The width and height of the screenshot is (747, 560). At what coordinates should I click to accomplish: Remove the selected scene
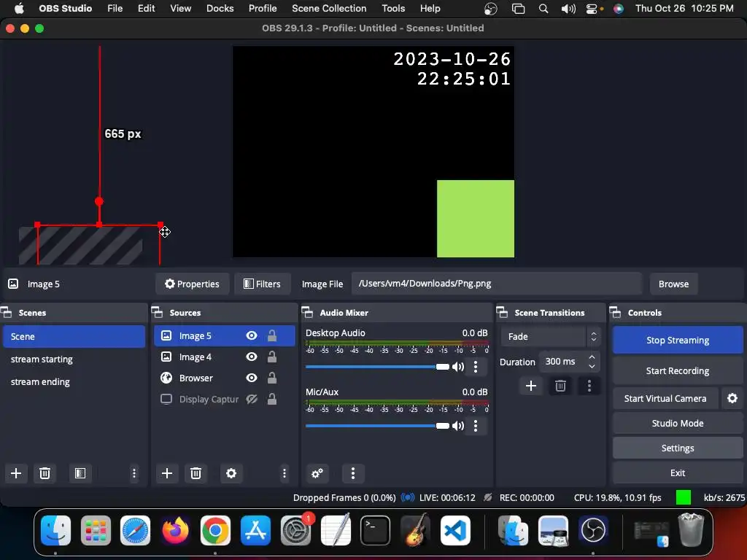coord(44,473)
